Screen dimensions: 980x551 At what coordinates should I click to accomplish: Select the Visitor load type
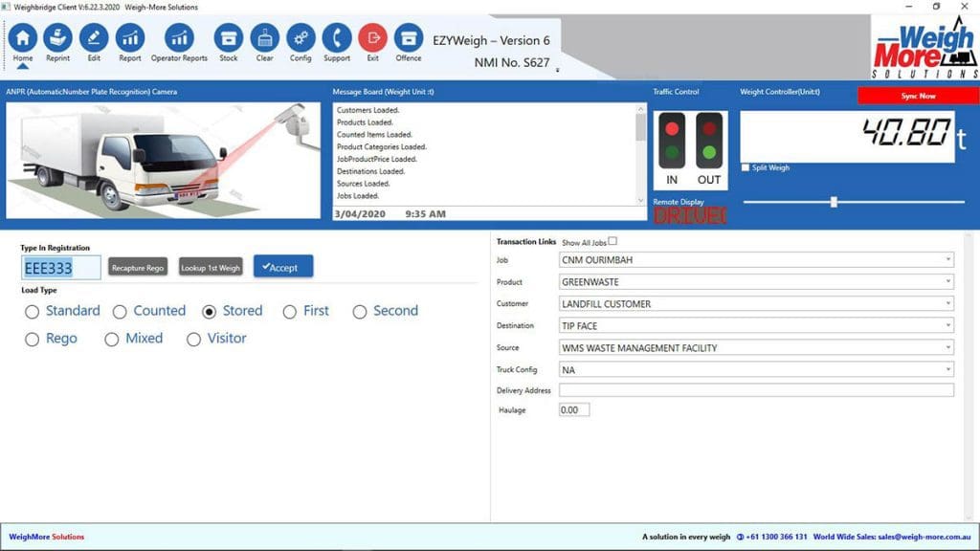pos(193,340)
